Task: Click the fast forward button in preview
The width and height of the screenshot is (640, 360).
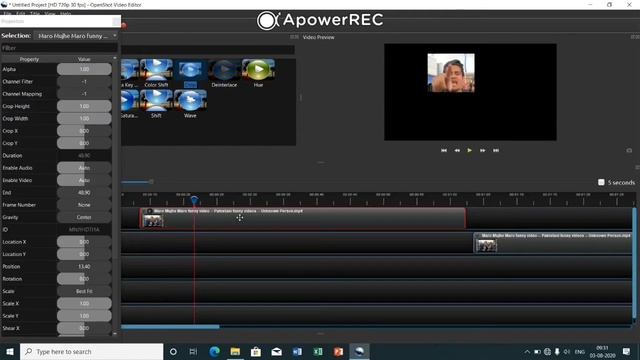Action: point(482,150)
